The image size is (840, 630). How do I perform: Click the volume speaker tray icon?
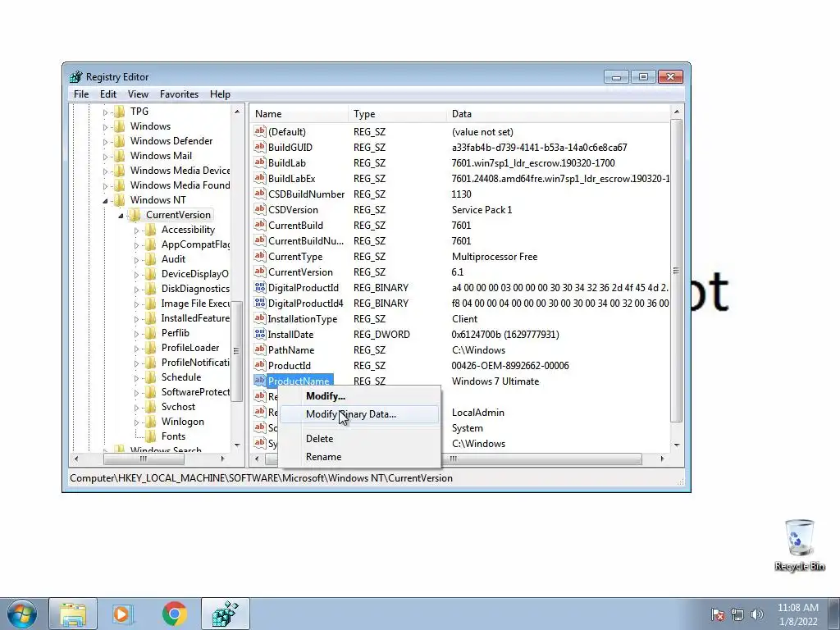pos(757,614)
